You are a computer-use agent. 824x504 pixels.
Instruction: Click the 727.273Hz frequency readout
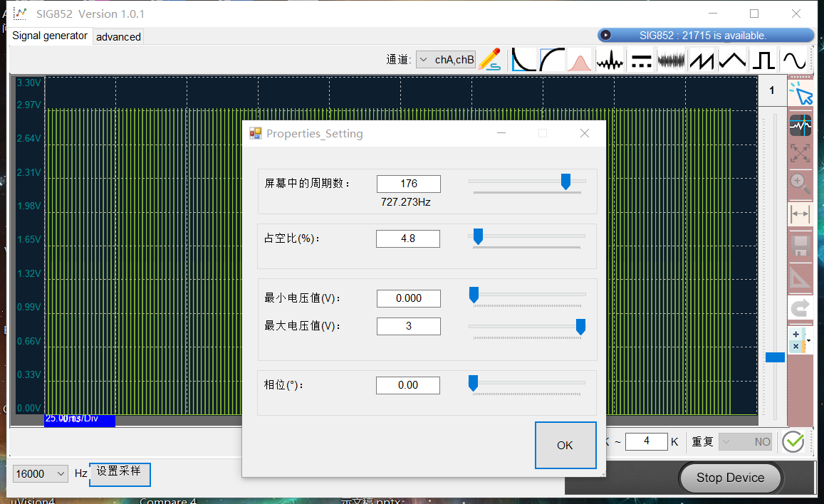click(406, 202)
